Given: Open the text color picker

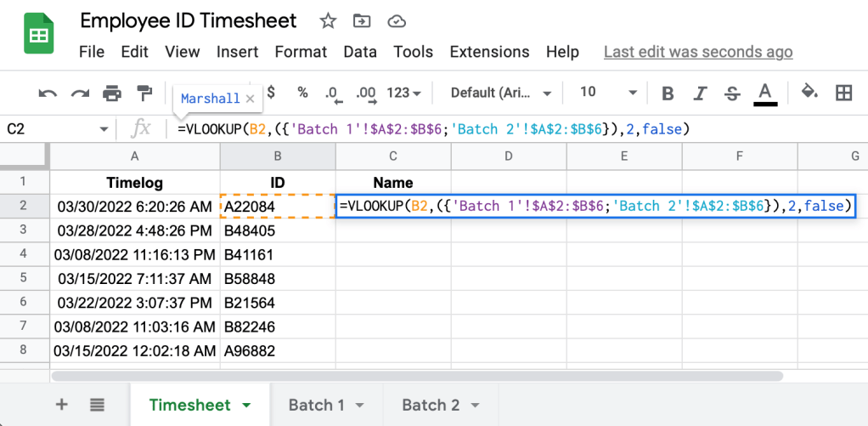Looking at the screenshot, I should tap(765, 93).
